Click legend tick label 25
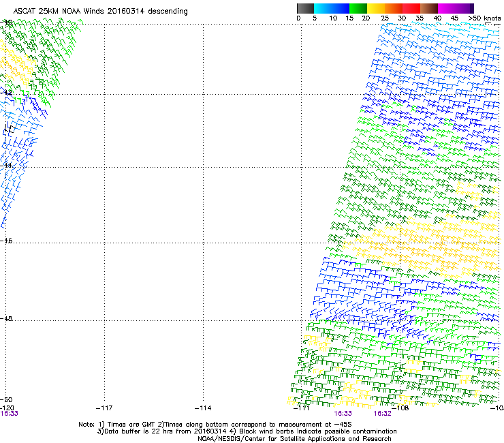The image size is (504, 443). pos(385,18)
